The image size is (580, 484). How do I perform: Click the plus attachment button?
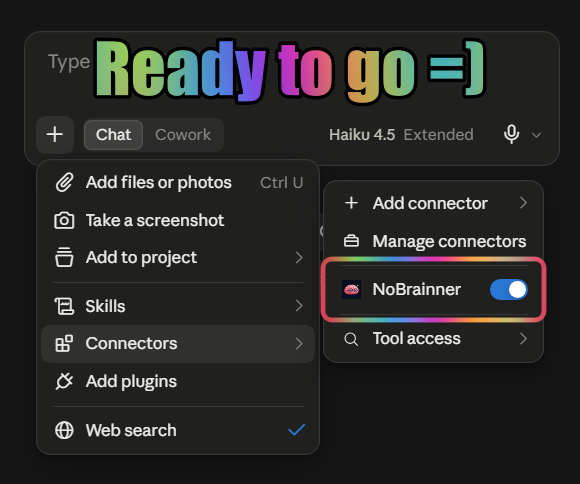click(55, 134)
